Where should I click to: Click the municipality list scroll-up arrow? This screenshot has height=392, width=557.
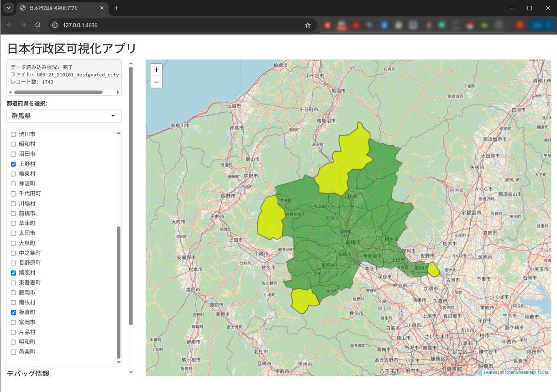coord(119,133)
